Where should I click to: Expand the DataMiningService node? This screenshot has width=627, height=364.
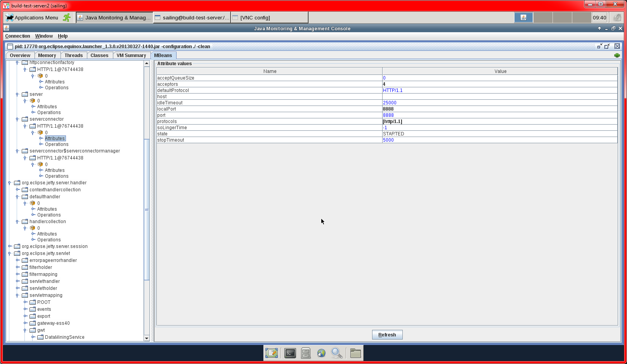point(33,337)
